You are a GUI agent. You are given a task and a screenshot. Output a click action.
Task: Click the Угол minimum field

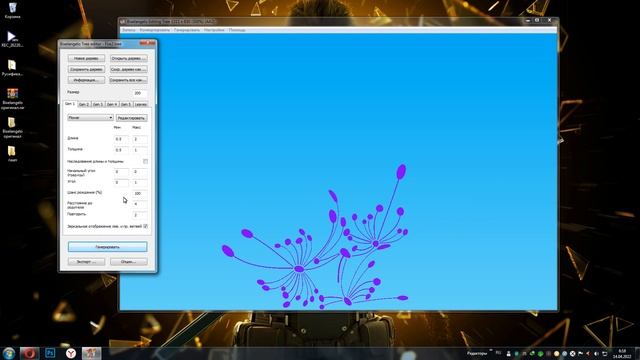121,182
